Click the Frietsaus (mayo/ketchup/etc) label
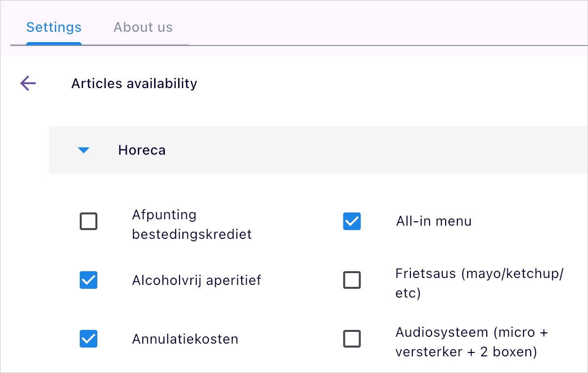 click(x=479, y=283)
